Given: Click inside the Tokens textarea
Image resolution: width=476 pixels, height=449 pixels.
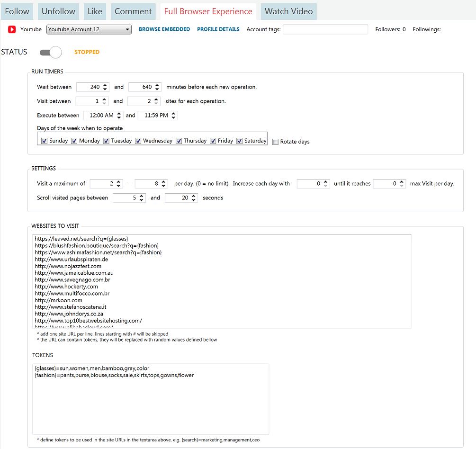Looking at the screenshot, I should coord(151,399).
